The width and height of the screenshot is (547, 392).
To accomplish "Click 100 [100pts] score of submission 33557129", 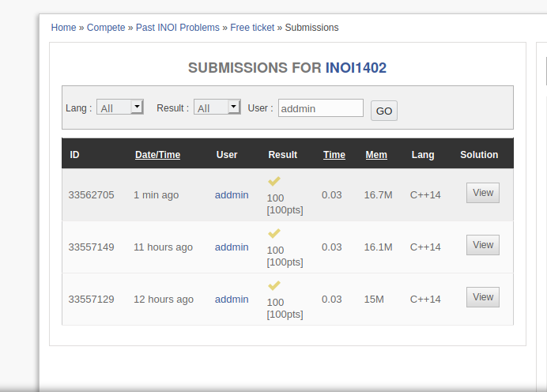I will coord(285,309).
